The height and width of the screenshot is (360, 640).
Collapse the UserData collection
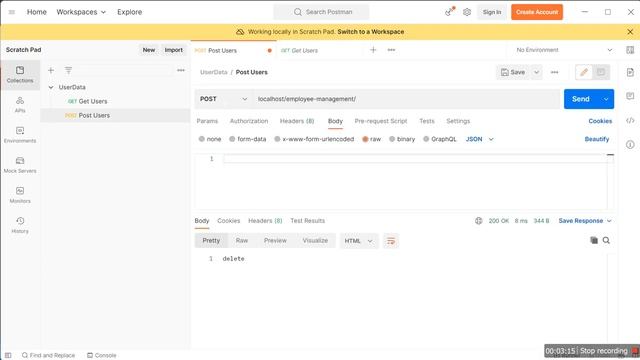point(51,87)
